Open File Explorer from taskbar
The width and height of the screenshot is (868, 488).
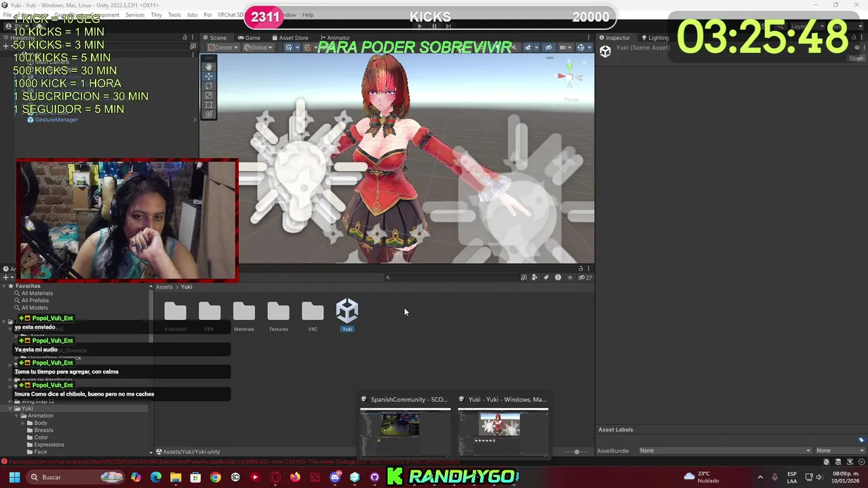pyautogui.click(x=176, y=477)
